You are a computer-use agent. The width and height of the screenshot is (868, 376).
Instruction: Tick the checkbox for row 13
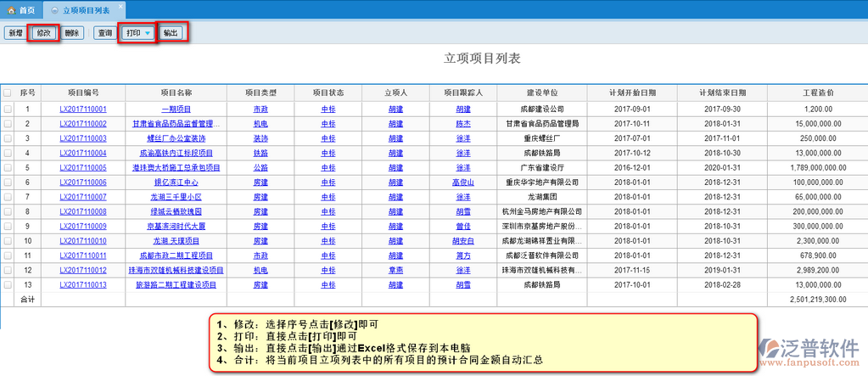(x=8, y=285)
